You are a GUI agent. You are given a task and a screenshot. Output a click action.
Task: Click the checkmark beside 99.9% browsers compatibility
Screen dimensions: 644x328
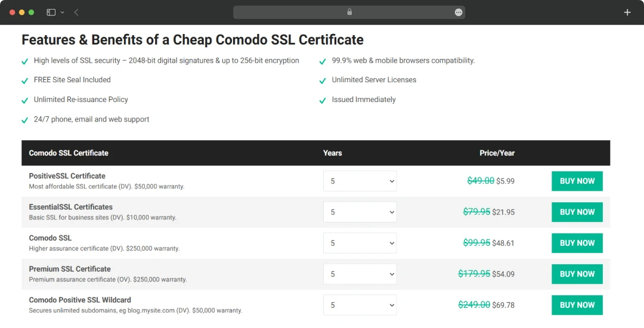click(323, 61)
